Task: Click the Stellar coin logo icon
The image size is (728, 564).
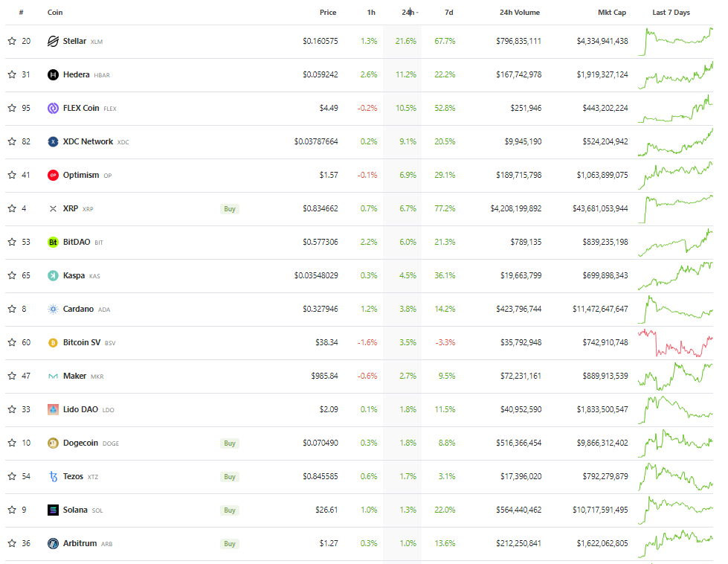Action: pyautogui.click(x=53, y=42)
